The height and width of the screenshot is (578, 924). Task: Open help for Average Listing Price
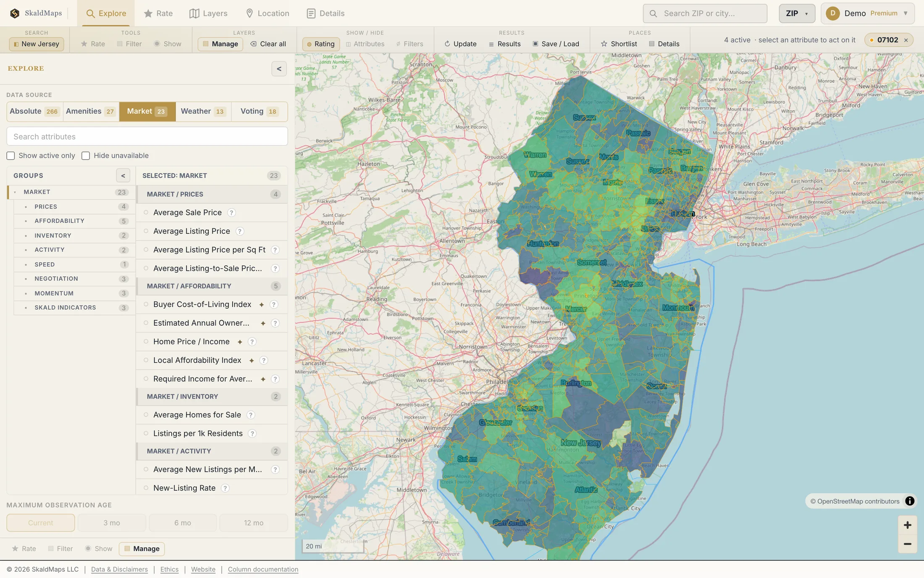coord(239,231)
